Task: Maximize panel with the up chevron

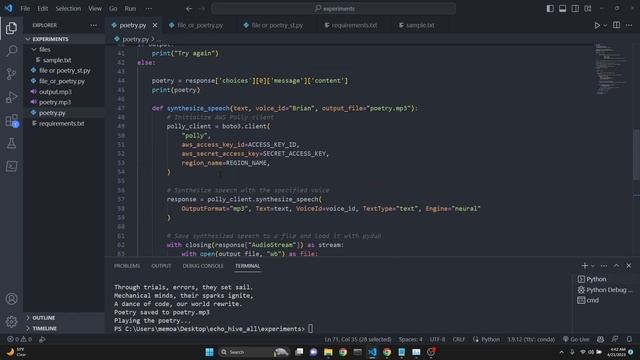Action: [x=616, y=266]
